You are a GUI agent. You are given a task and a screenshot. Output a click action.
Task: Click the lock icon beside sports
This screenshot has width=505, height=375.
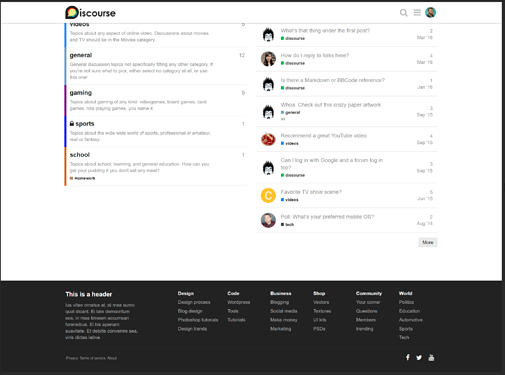click(72, 123)
